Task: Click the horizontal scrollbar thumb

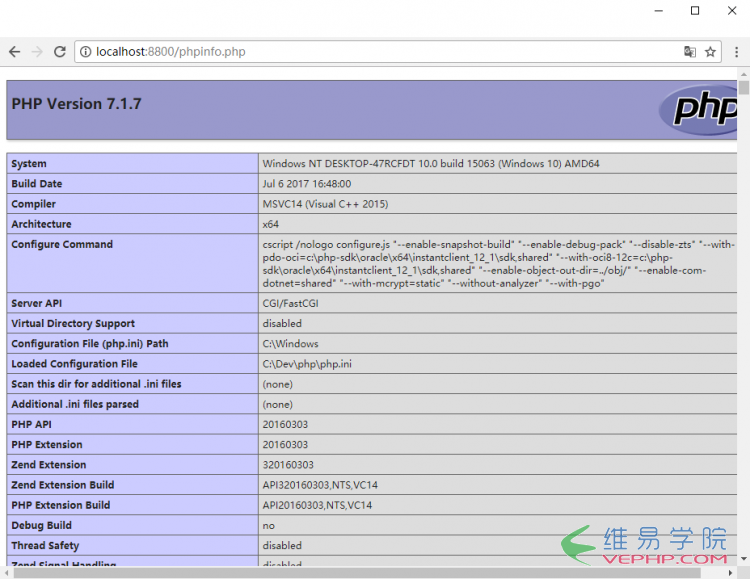Action: [357, 573]
